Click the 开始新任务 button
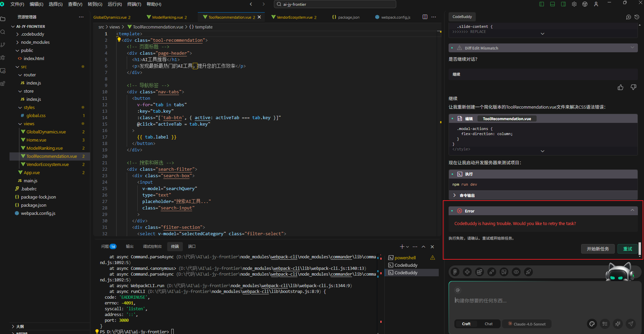 click(598, 249)
